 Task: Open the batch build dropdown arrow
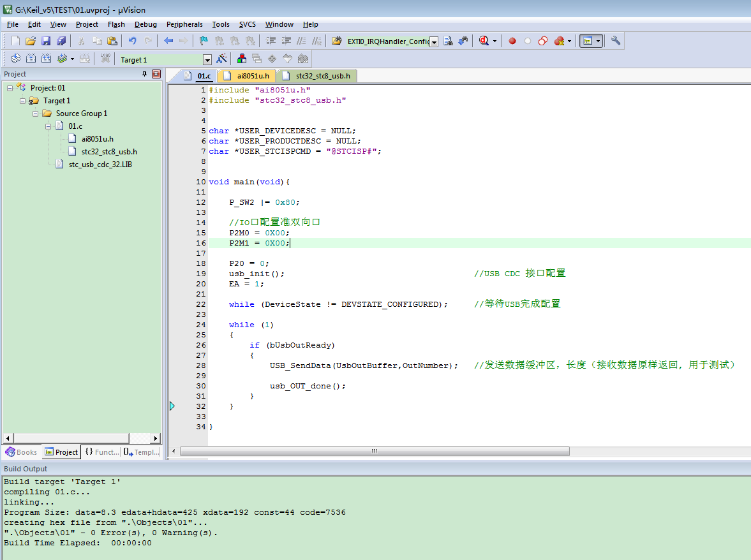(72, 59)
